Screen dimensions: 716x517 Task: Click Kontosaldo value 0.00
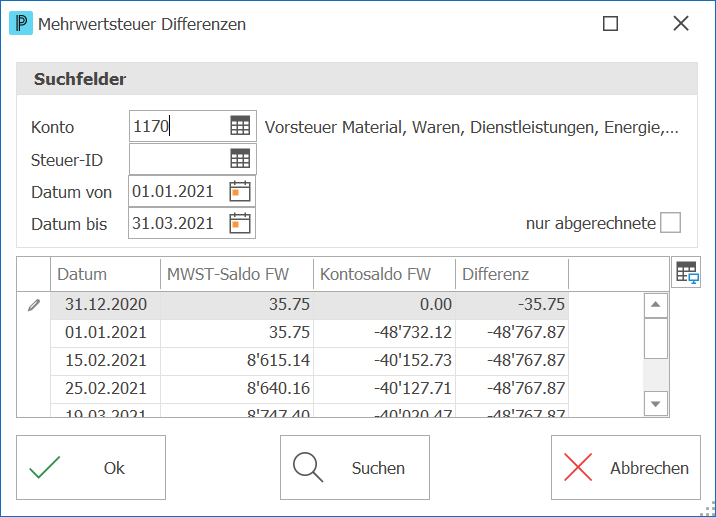436,305
